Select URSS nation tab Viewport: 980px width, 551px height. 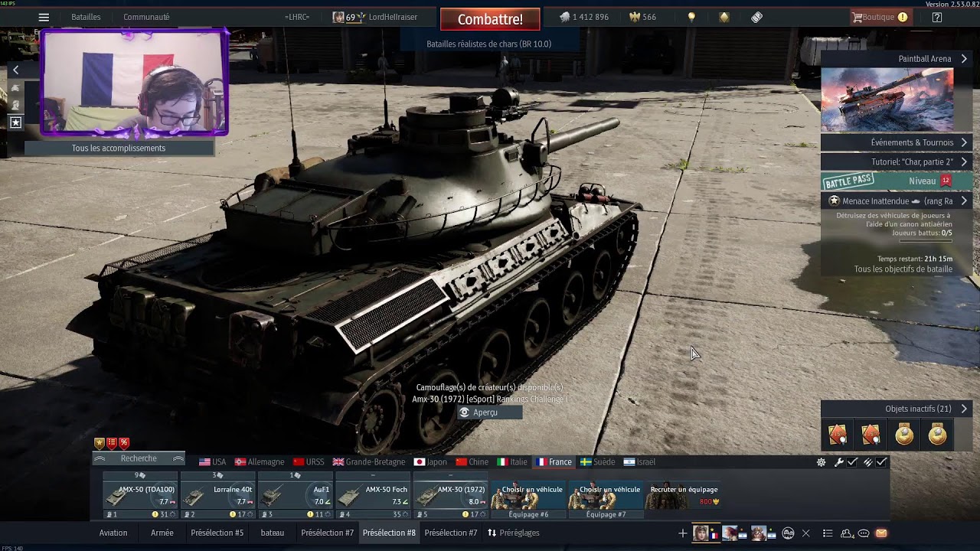tap(309, 462)
